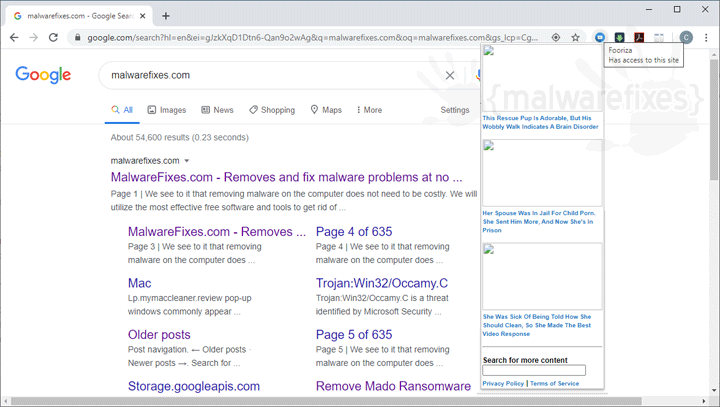Screen dimensions: 720x407
Task: Open the Page 4 of 635 sitelink
Action: click(x=354, y=232)
